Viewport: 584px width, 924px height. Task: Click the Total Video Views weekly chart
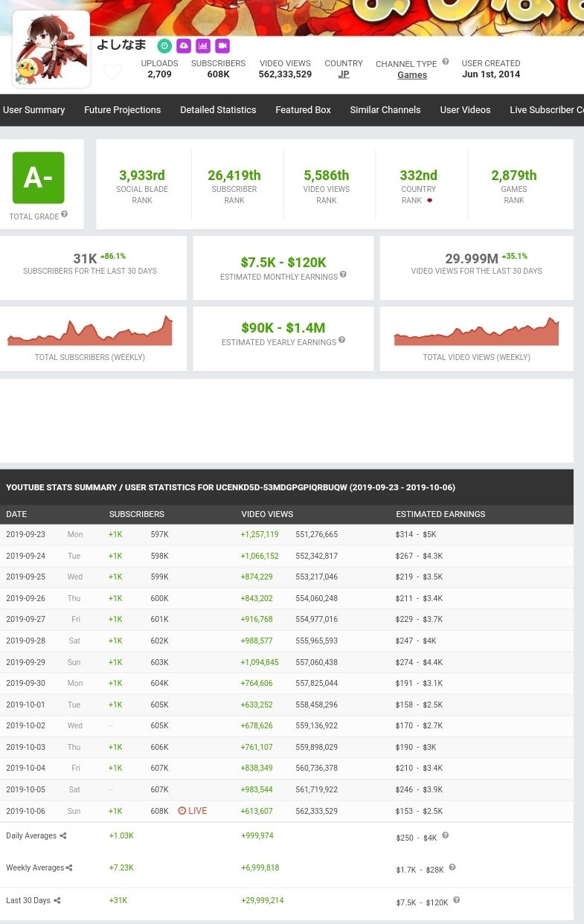(476, 331)
